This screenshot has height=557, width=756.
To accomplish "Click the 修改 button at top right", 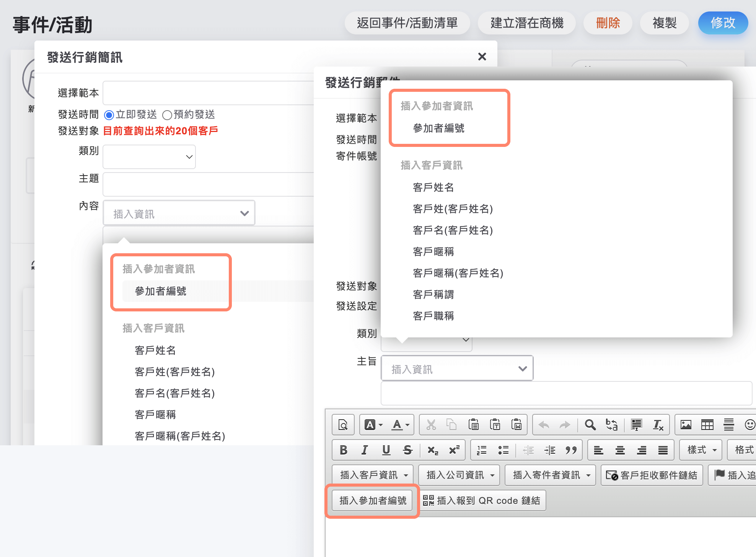I will tap(723, 23).
